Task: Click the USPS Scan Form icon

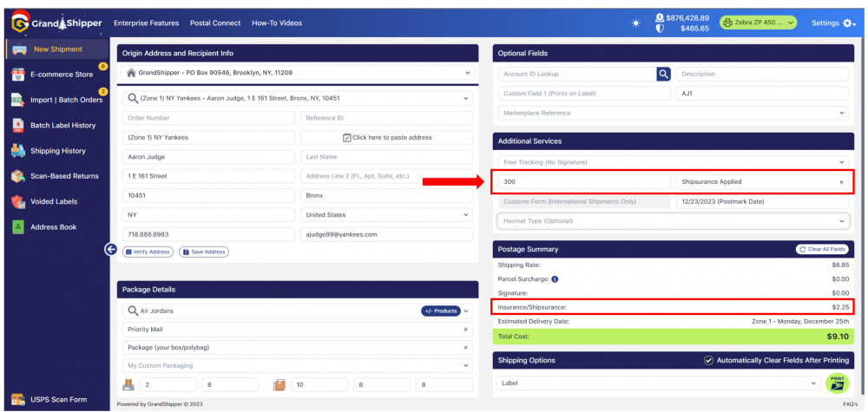Action: pyautogui.click(x=18, y=399)
